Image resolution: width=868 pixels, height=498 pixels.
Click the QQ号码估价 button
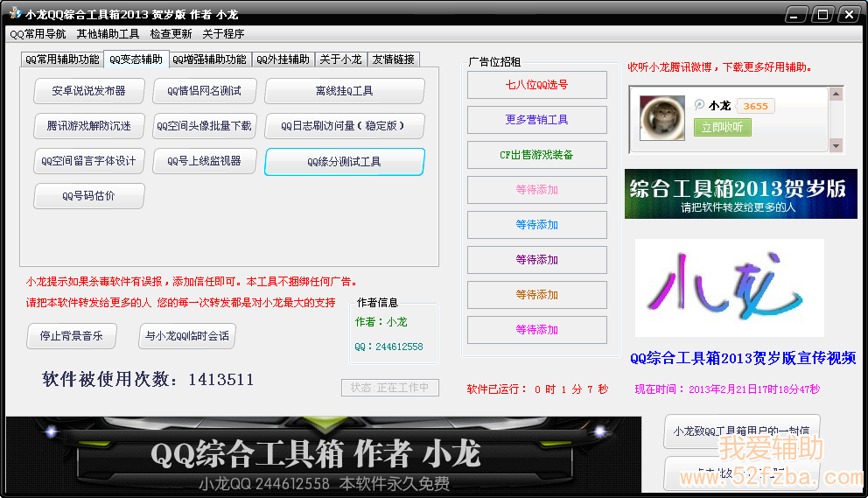[89, 195]
